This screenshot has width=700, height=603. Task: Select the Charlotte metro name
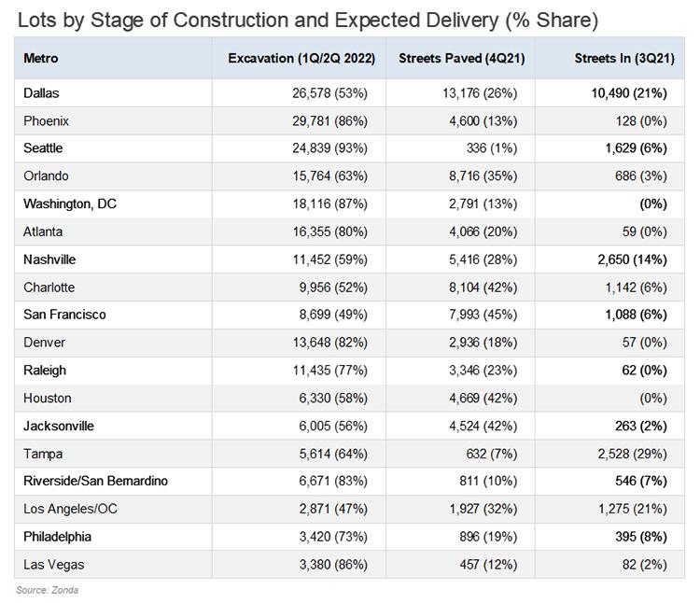(49, 287)
